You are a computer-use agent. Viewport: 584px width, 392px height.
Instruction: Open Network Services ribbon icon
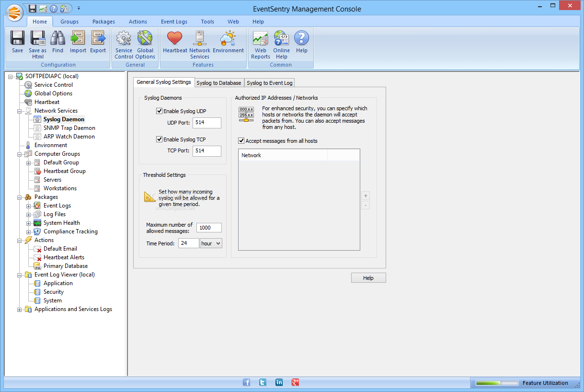pos(200,45)
